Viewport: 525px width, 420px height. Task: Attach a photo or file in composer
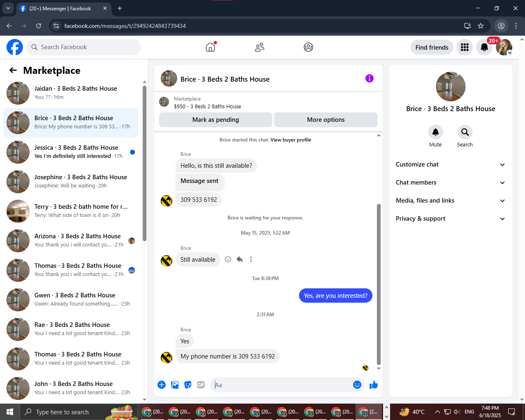(x=175, y=385)
